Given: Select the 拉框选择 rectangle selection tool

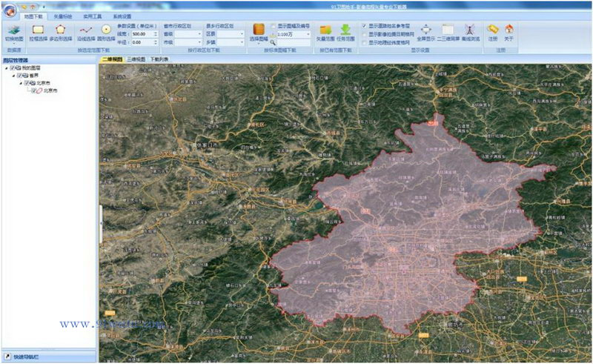Looking at the screenshot, I should pos(39,30).
